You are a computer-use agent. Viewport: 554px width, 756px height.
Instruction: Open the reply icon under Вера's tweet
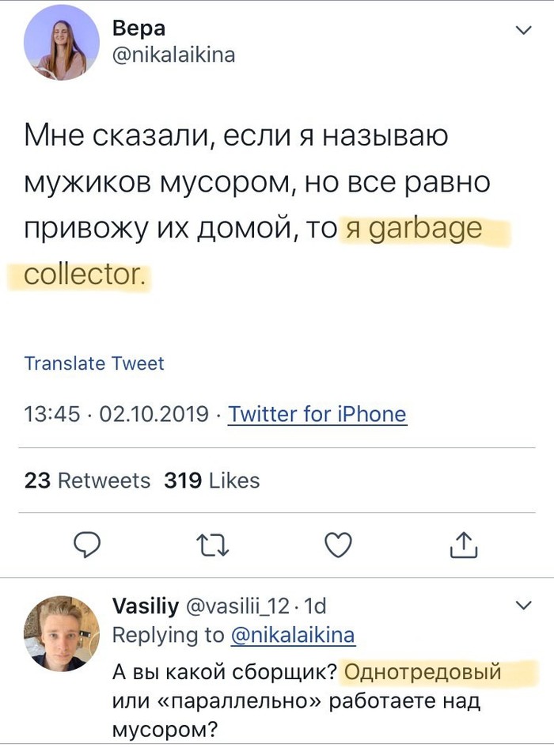(x=87, y=545)
